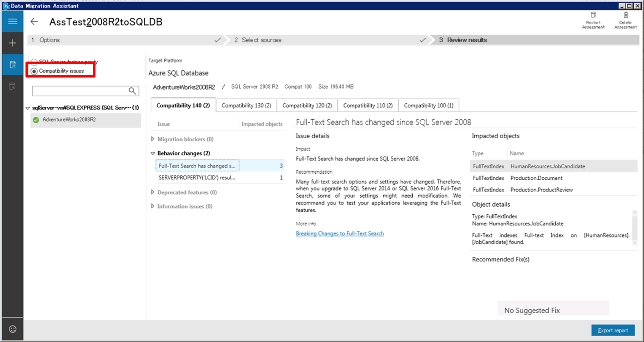This screenshot has width=644, height=342.
Task: Select Production.ProductReview impacted object
Action: coord(553,190)
